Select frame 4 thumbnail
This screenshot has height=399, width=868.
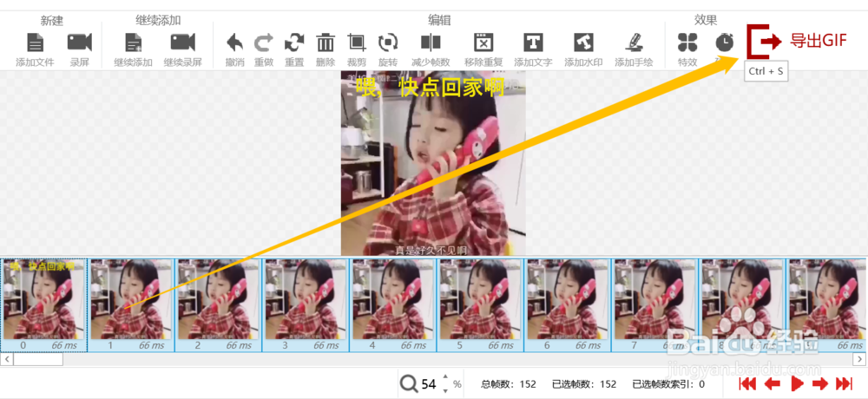[x=393, y=305]
